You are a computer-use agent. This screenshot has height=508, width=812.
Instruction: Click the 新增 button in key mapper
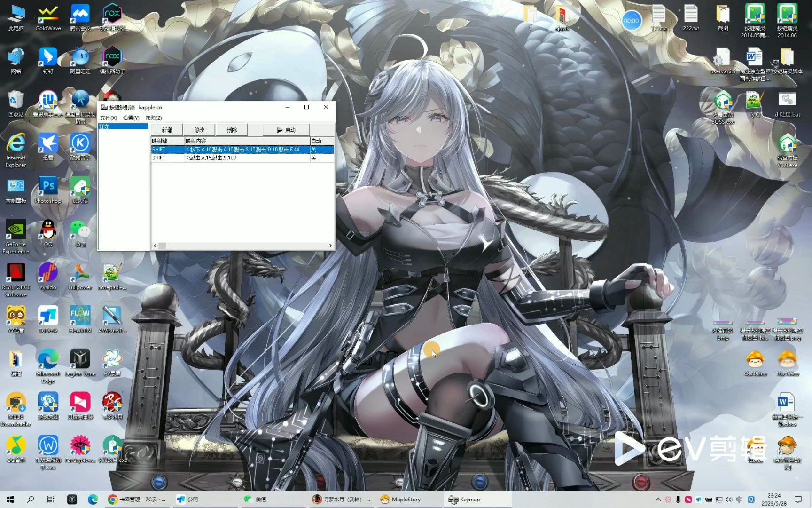coord(166,130)
